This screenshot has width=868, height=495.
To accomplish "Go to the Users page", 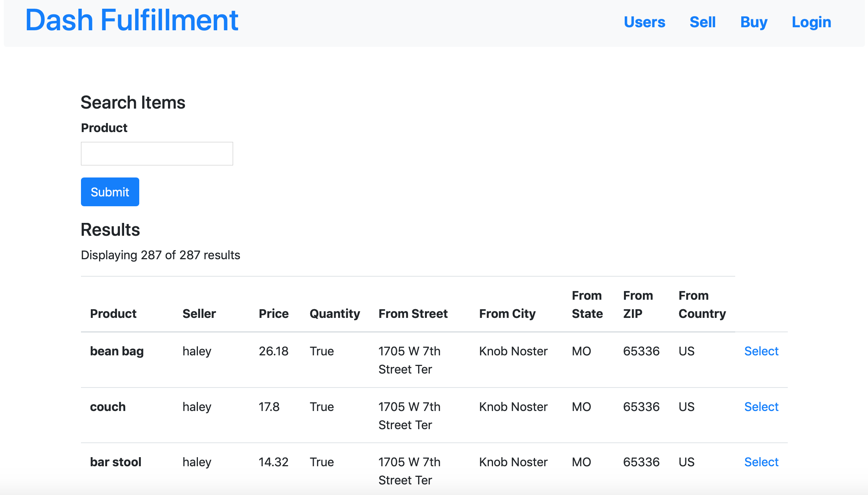I will [x=644, y=22].
